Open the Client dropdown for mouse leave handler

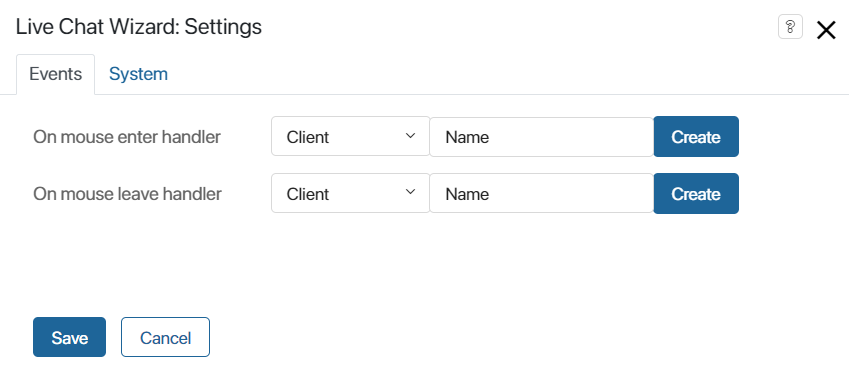click(x=350, y=193)
